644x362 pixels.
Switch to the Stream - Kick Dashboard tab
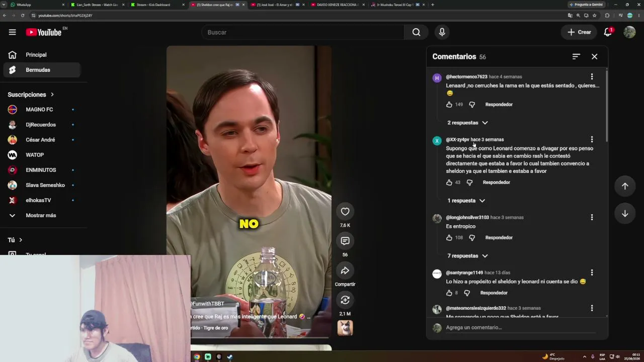(157, 5)
